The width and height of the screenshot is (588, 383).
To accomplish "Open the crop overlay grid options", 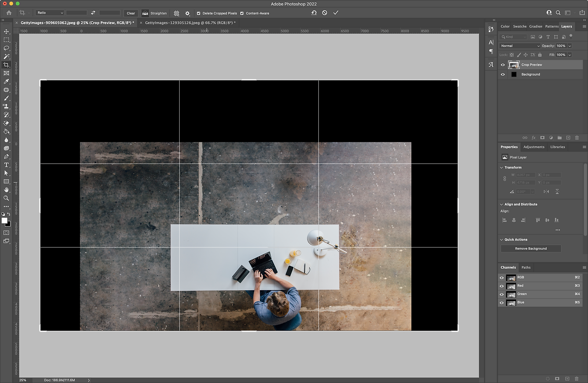I will (176, 13).
